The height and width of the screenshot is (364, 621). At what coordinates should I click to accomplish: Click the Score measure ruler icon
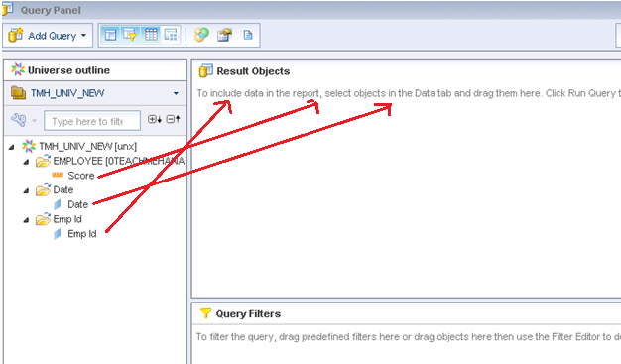(58, 175)
